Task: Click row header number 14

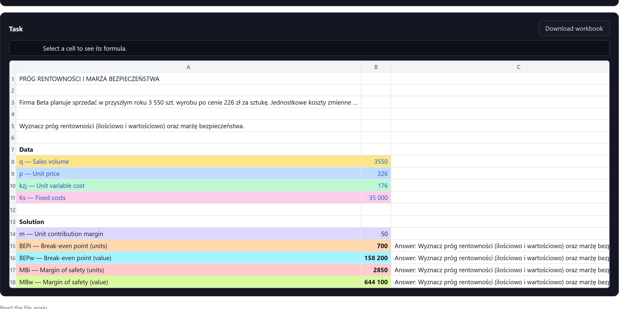Action: click(13, 234)
